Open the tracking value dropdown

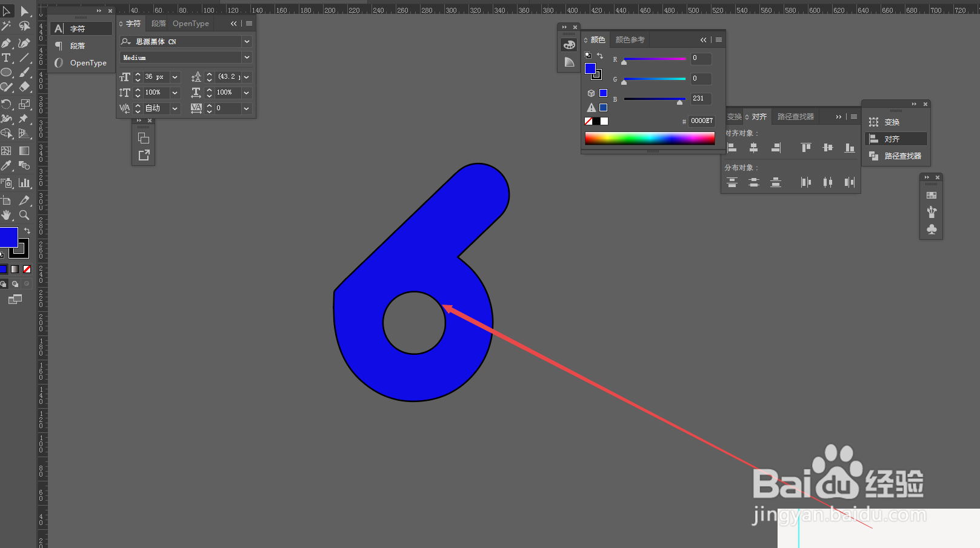pyautogui.click(x=247, y=108)
